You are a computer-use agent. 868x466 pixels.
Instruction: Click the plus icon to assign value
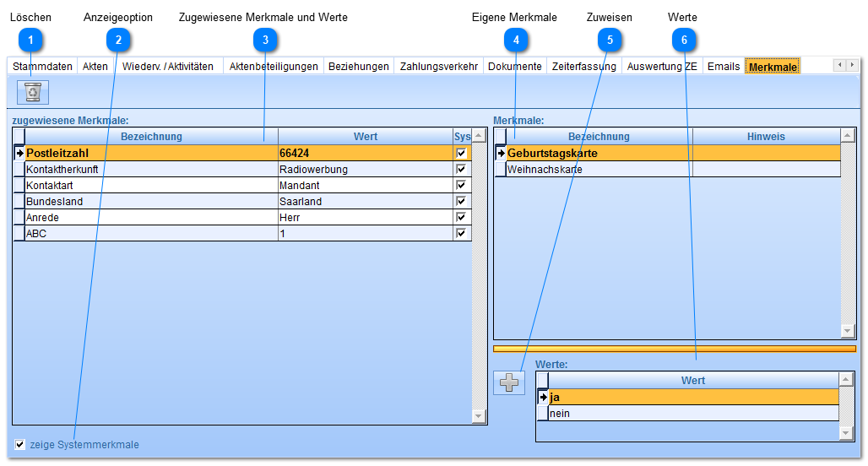click(x=509, y=382)
